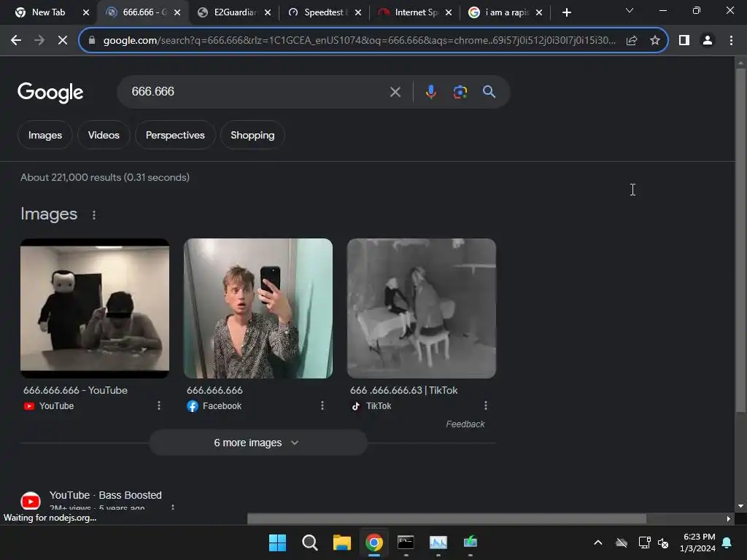The width and height of the screenshot is (747, 560).
Task: Filter results by Shopping
Action: [252, 135]
